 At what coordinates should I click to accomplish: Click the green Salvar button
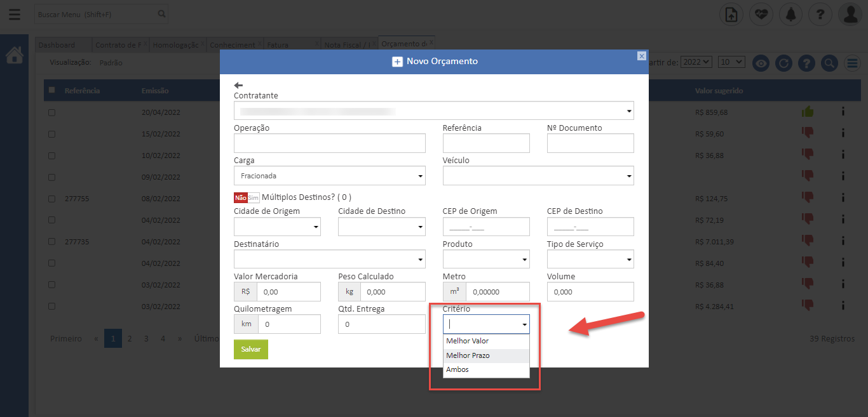(x=250, y=350)
